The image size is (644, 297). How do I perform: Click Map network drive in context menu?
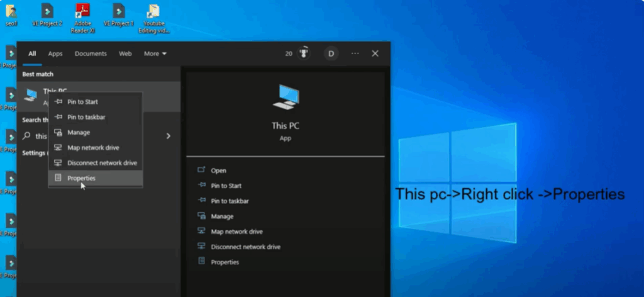pos(93,148)
